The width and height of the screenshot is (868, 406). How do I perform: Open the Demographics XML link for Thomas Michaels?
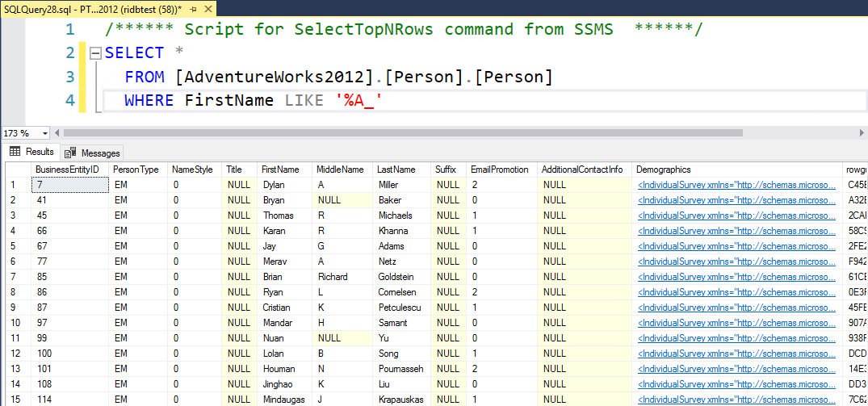736,216
